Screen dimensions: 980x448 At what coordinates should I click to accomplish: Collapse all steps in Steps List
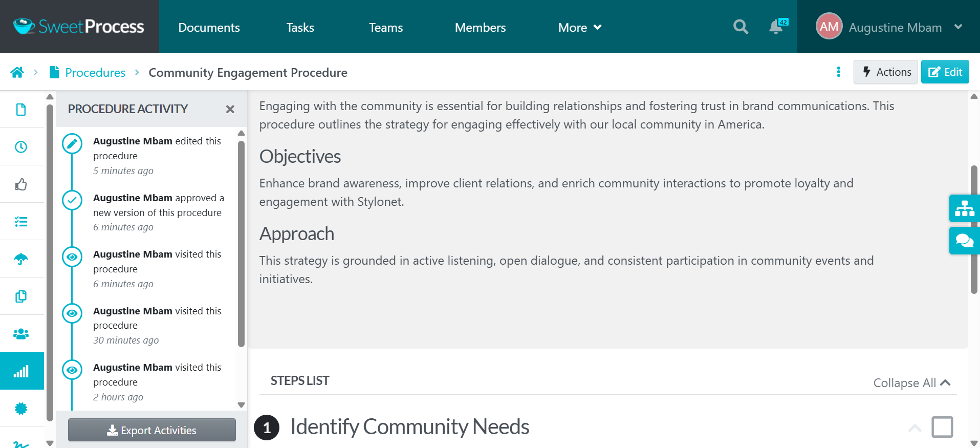point(911,383)
